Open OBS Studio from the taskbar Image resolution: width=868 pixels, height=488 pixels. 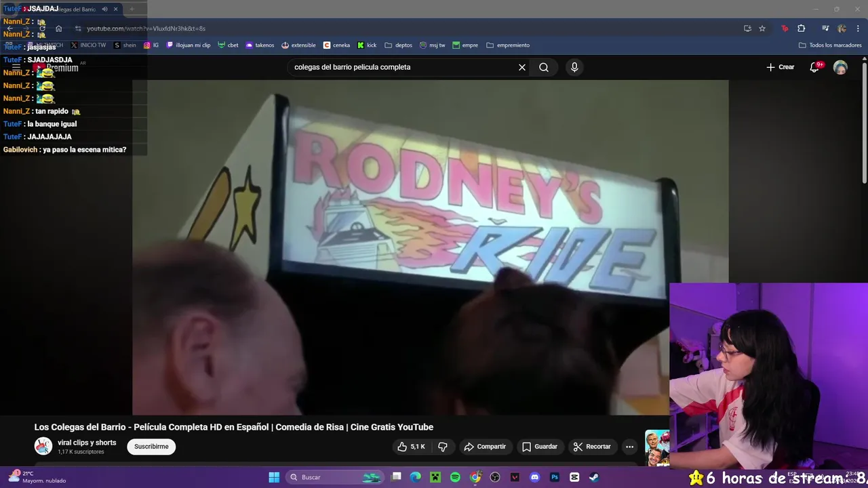point(495,477)
